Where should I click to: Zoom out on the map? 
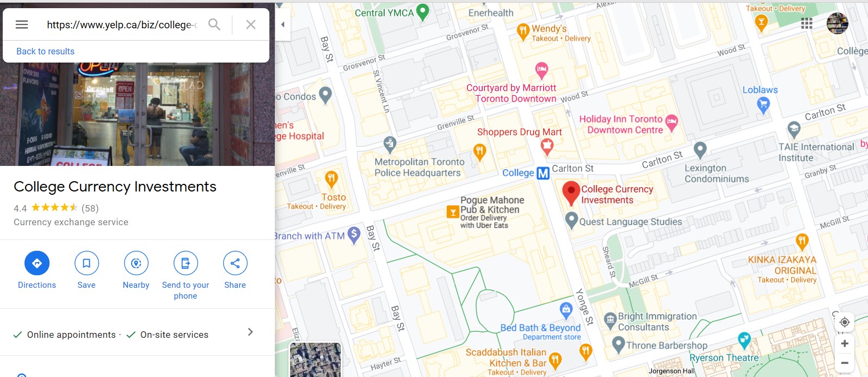[x=845, y=363]
